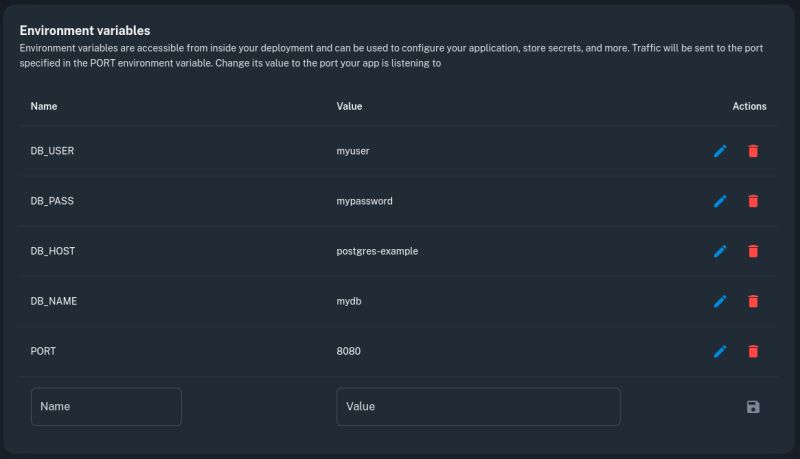800x459 pixels.
Task: Click the trash icon for PORT
Action: click(753, 351)
